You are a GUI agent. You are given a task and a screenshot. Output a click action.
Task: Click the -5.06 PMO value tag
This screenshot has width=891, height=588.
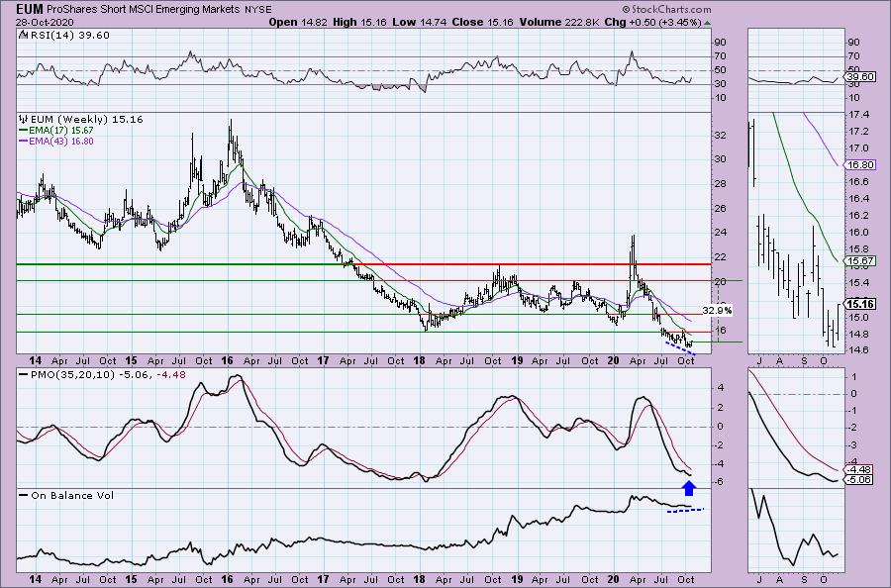(x=859, y=479)
